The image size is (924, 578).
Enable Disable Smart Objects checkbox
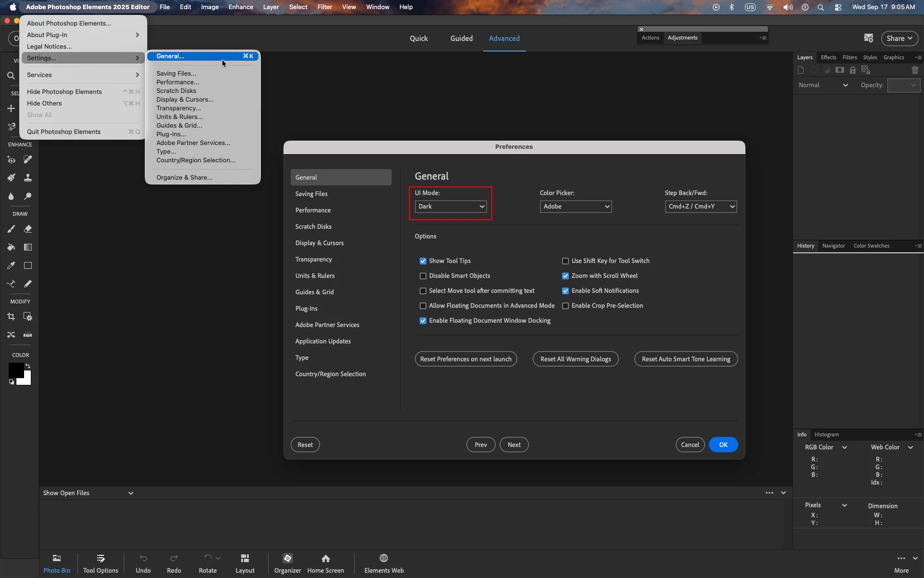pyautogui.click(x=423, y=276)
